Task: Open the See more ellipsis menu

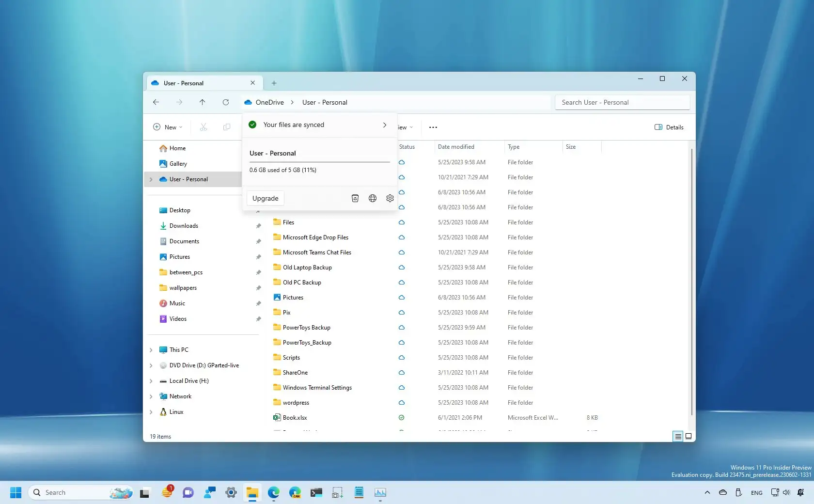Action: tap(432, 127)
